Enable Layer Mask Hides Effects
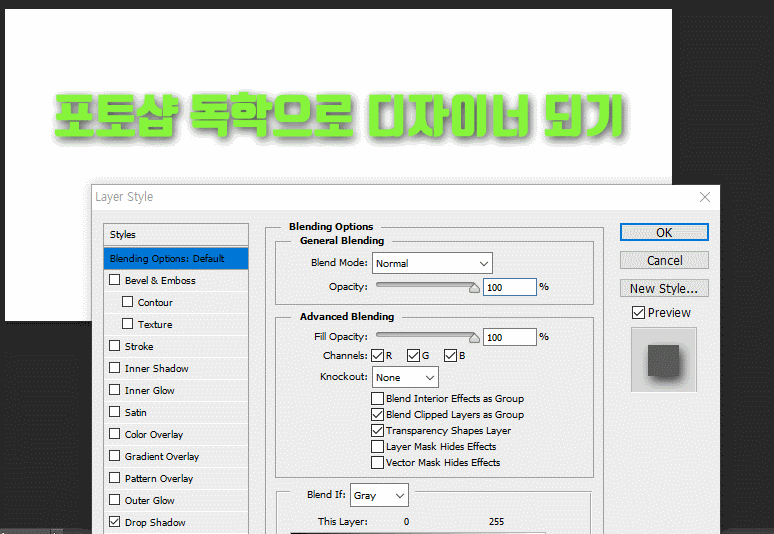Viewport: 774px width, 534px height. coord(378,447)
